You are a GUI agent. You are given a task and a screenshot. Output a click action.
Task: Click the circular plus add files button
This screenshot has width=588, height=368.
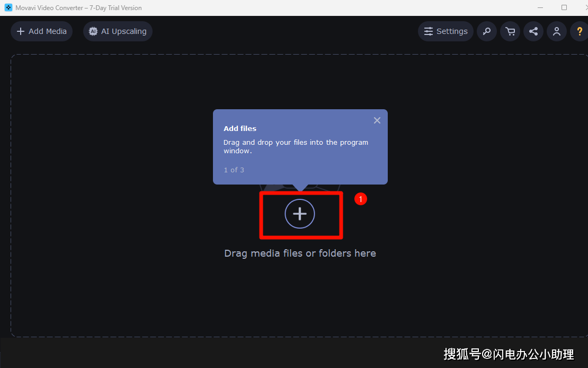coord(300,214)
